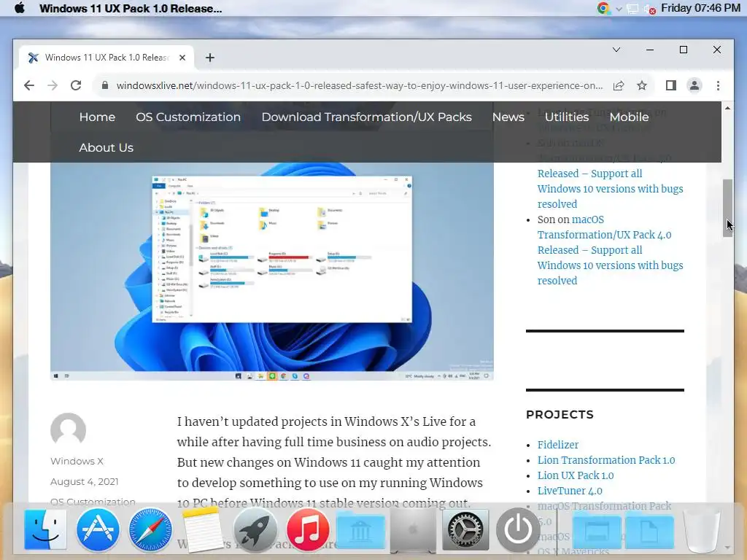Image resolution: width=747 pixels, height=560 pixels.
Task: Open the tab search dropdown chevron
Action: coord(616,50)
